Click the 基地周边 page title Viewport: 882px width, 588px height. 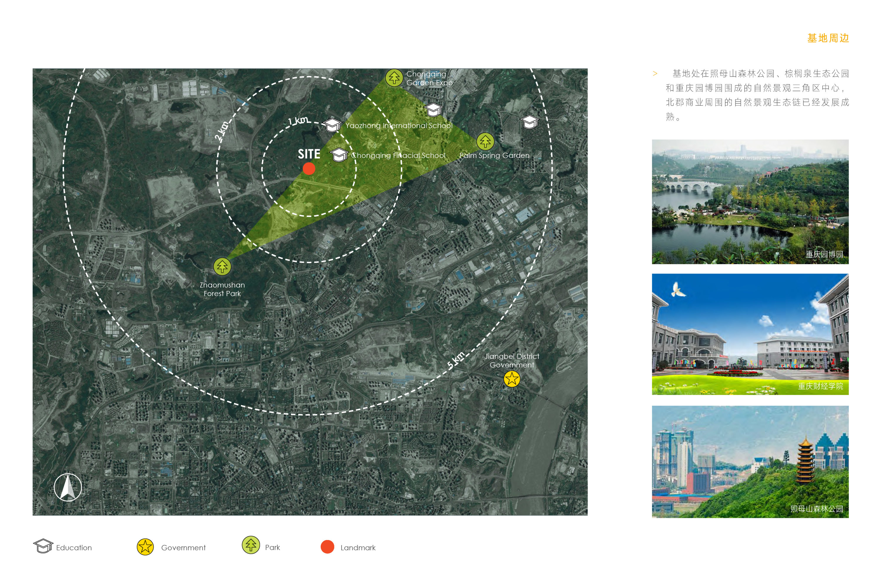pos(828,38)
